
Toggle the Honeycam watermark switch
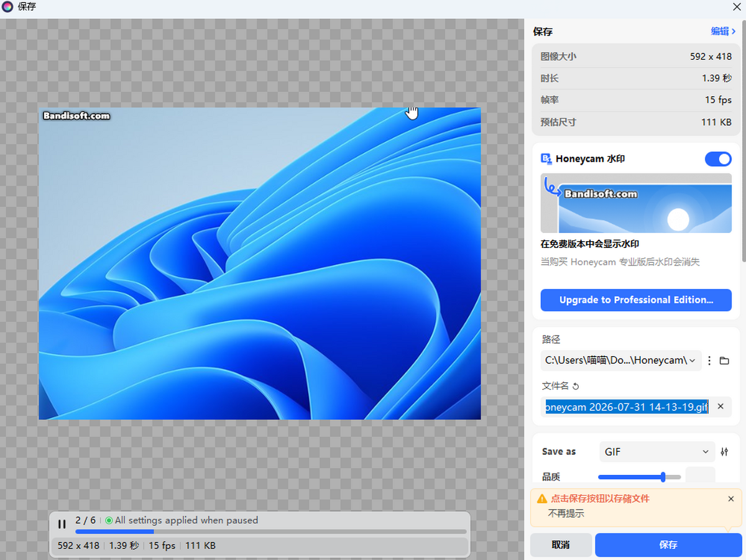pyautogui.click(x=718, y=159)
